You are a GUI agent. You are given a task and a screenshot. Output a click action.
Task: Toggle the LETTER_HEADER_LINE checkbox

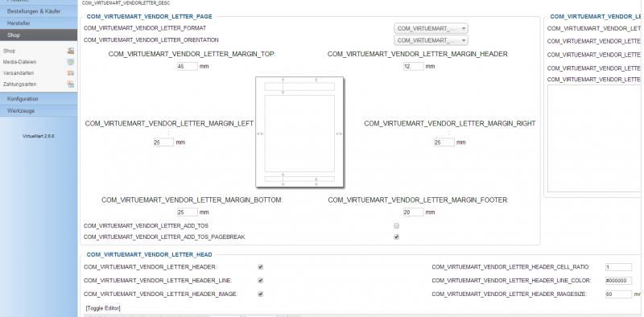click(x=260, y=281)
